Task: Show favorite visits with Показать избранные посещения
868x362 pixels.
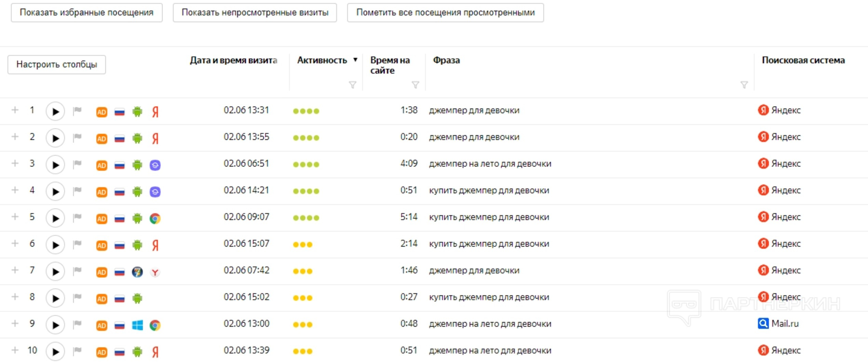Action: click(x=86, y=13)
